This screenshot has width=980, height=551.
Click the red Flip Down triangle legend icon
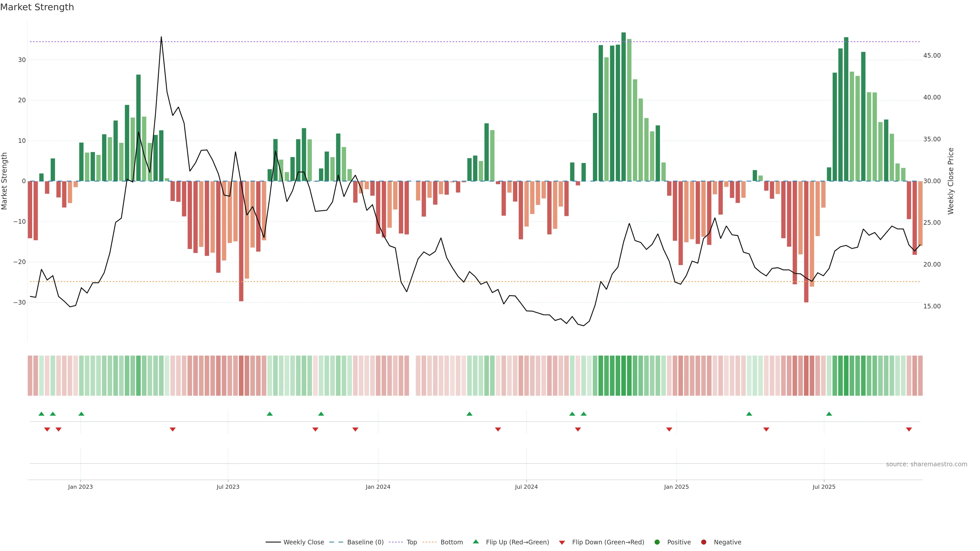[562, 543]
